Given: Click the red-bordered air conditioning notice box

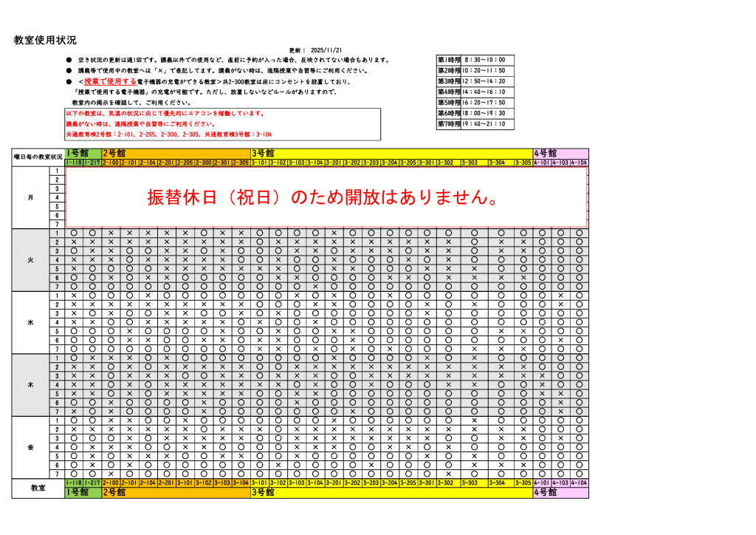Looking at the screenshot, I should pos(223,124).
